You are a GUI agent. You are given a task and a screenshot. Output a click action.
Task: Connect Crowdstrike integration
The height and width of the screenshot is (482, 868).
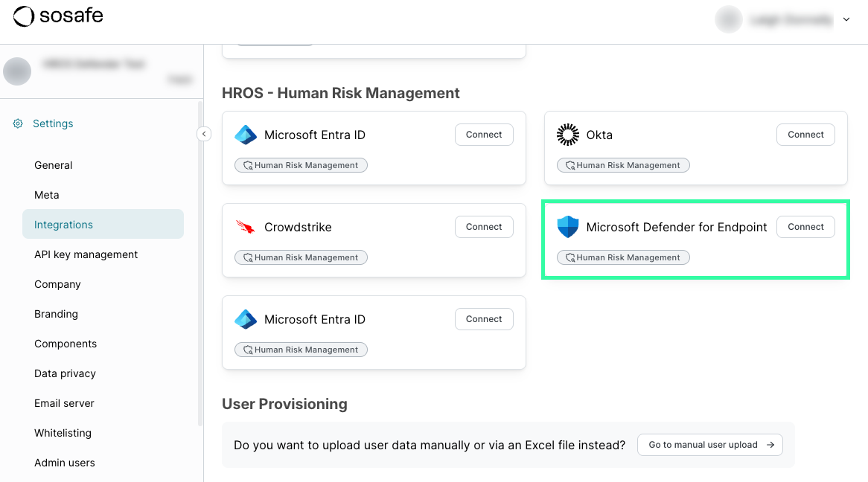tap(484, 227)
